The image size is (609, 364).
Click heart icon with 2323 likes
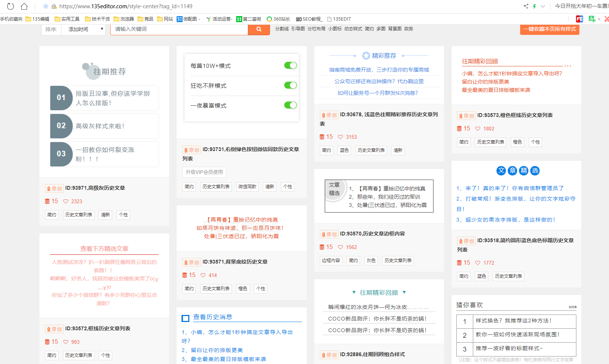click(x=66, y=201)
